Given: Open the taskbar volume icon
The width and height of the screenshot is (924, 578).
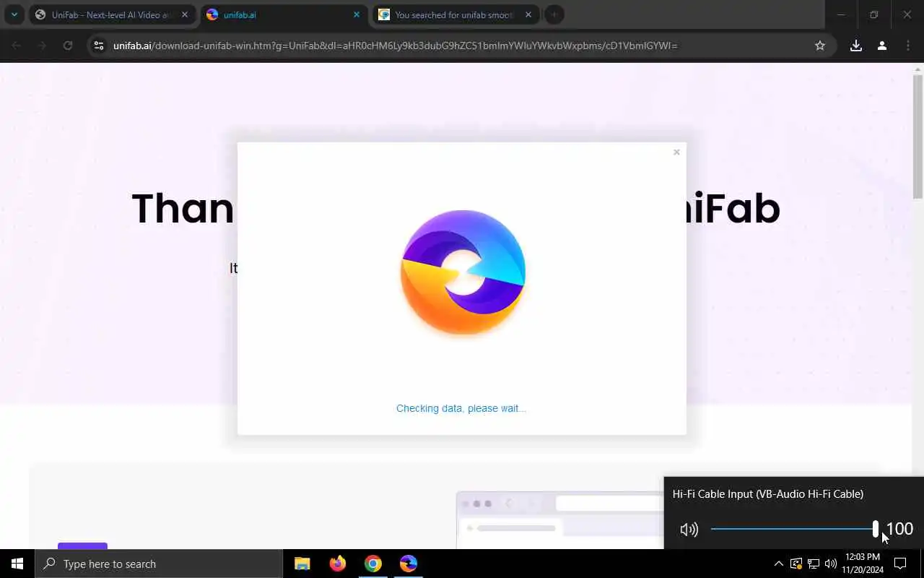Looking at the screenshot, I should [x=831, y=564].
